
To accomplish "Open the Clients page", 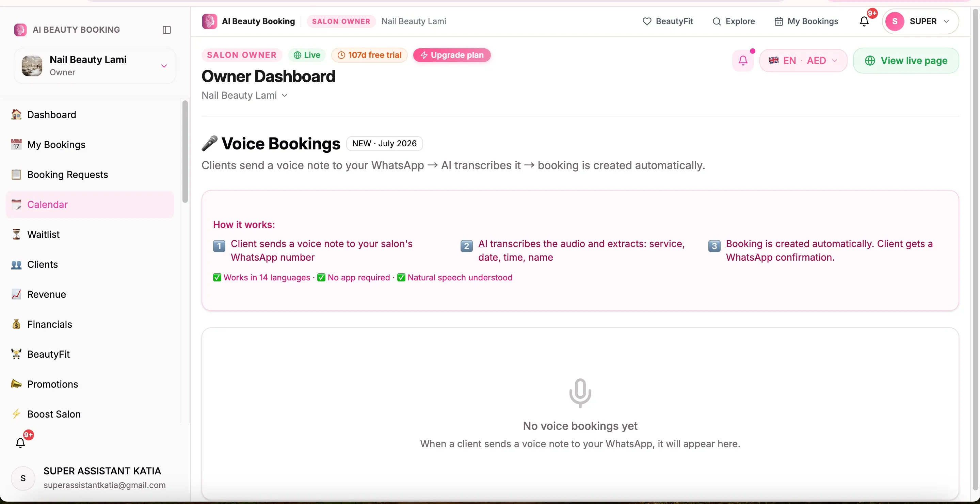I will (90, 264).
